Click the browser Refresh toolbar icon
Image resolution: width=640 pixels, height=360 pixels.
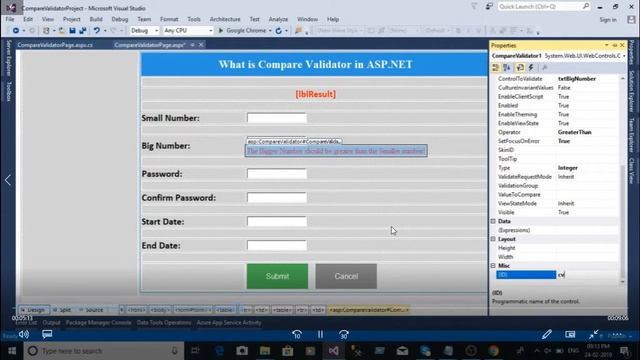[x=278, y=31]
